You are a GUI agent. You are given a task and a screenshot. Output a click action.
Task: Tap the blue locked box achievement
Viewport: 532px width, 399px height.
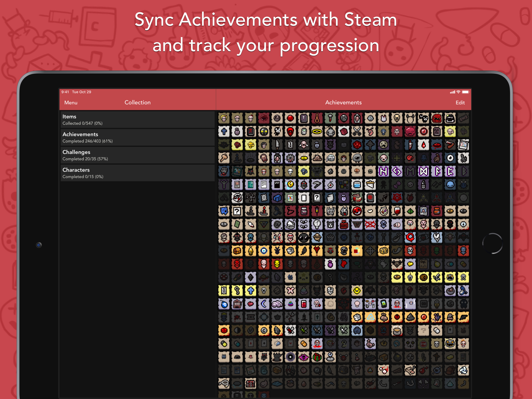point(277,198)
